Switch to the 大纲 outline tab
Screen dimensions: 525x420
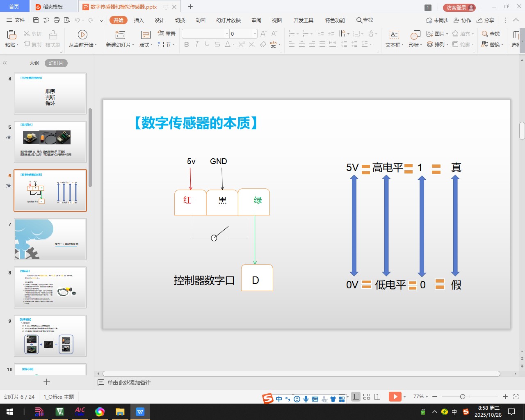tap(34, 63)
